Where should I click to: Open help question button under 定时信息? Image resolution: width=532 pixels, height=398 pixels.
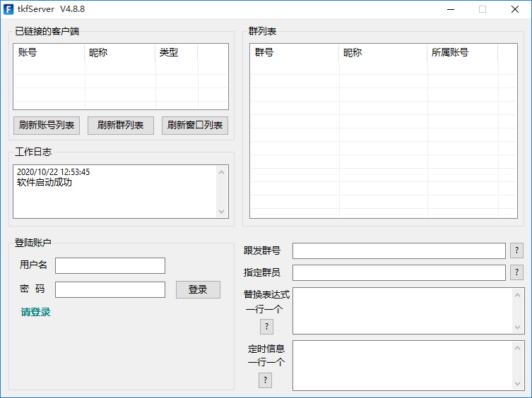266,380
